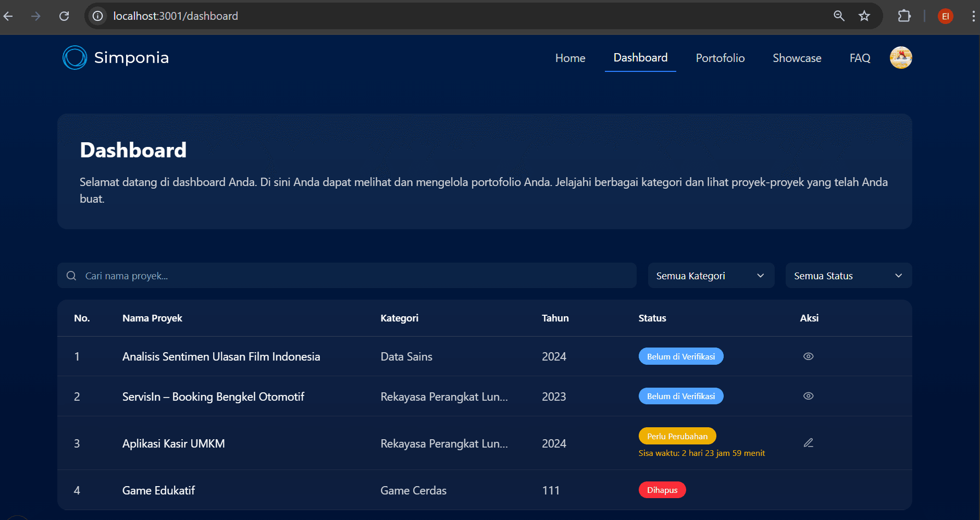Image resolution: width=980 pixels, height=520 pixels.
Task: Switch to the Portofolio tab
Action: pos(720,58)
